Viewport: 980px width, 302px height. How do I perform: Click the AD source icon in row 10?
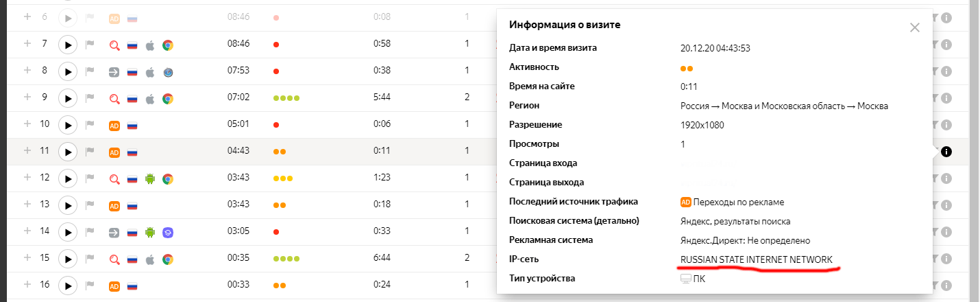click(114, 126)
